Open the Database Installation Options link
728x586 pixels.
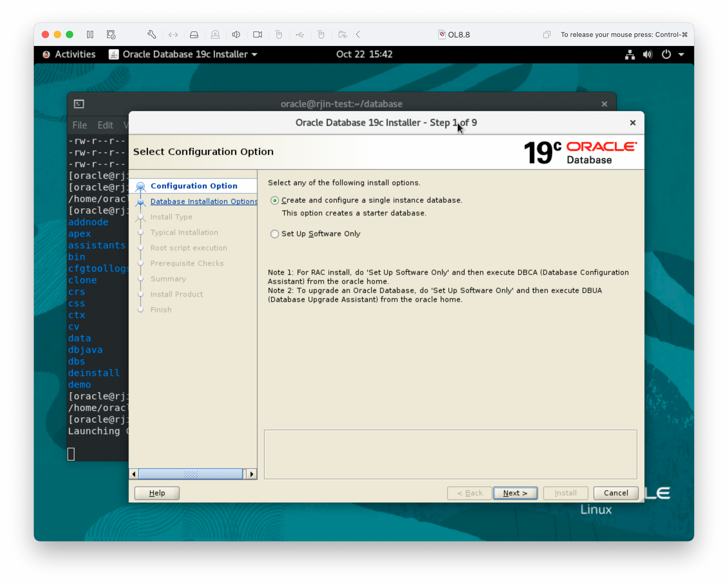(203, 201)
